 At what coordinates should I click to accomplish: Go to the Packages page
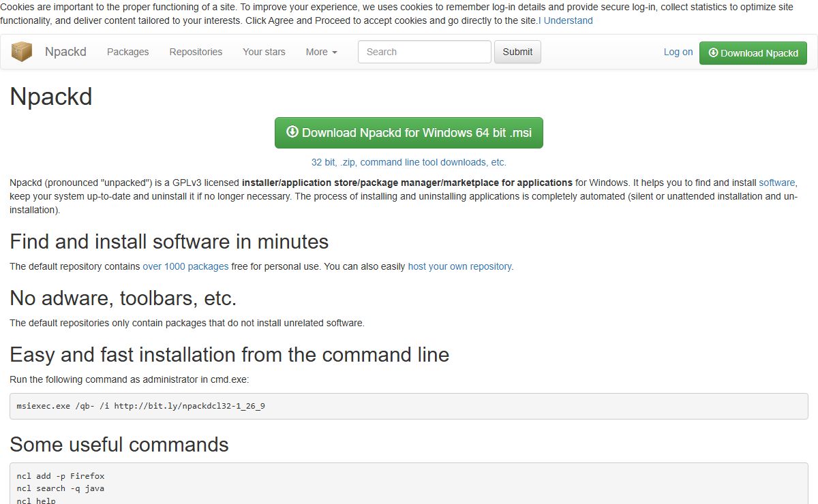pos(127,52)
